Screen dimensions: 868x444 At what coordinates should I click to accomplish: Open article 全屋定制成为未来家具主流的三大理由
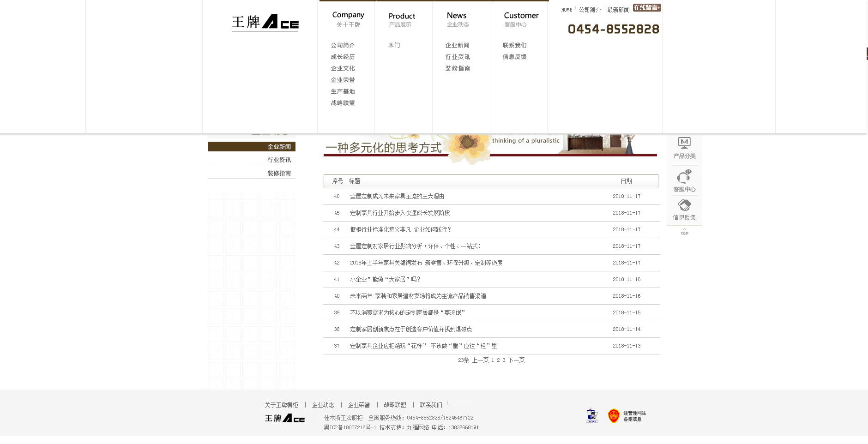[x=397, y=196]
